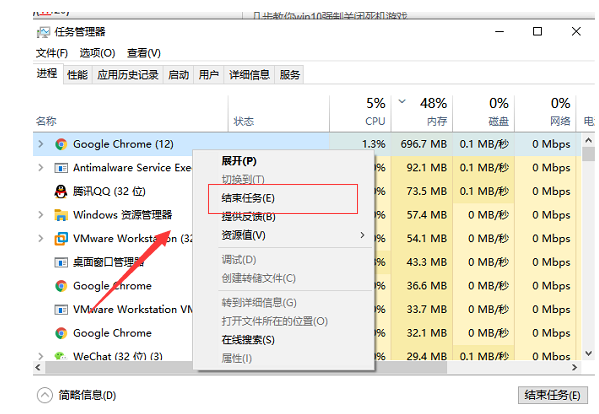Click the vertical scrollbar down arrow

click(589, 354)
